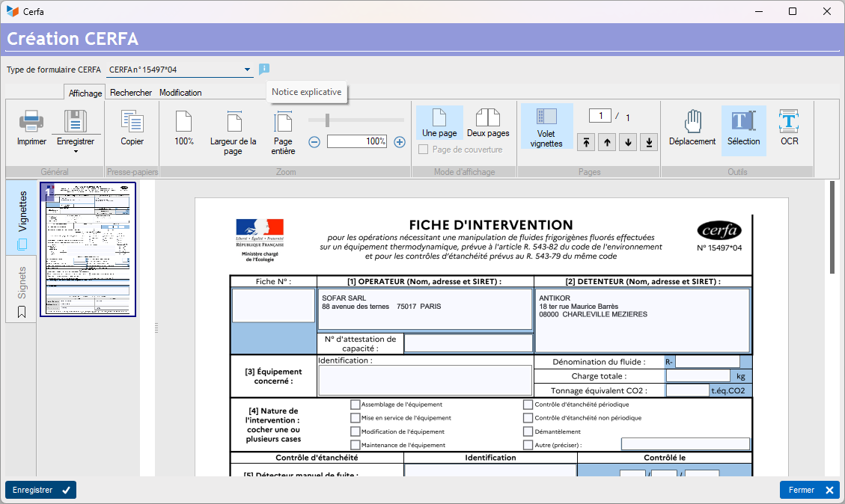Tick the Démantèlement checkbox

point(528,431)
